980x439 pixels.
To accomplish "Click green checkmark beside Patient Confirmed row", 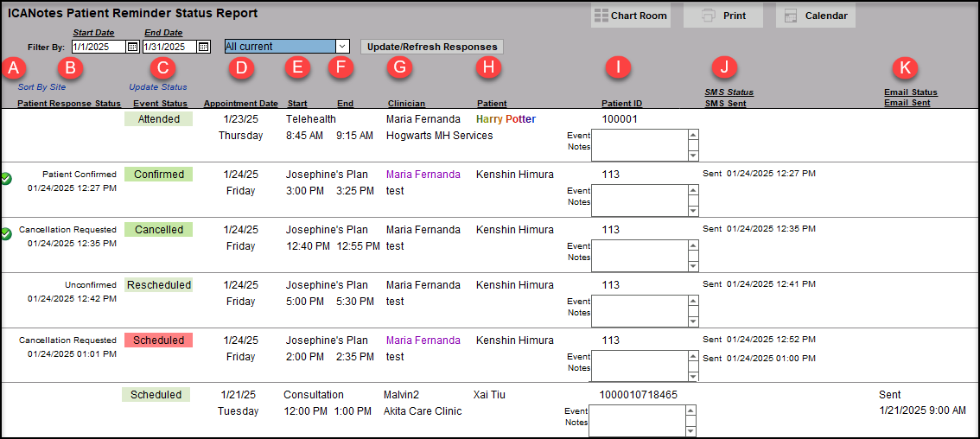I will point(7,179).
